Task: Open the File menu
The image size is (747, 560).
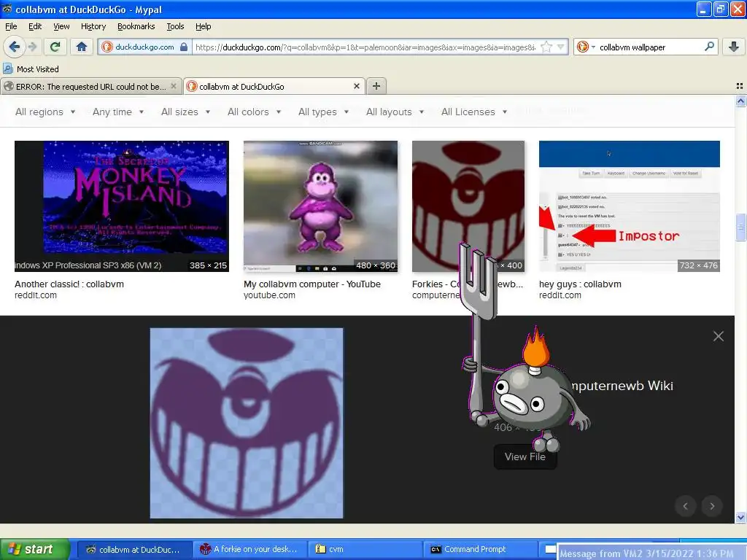Action: point(11,26)
